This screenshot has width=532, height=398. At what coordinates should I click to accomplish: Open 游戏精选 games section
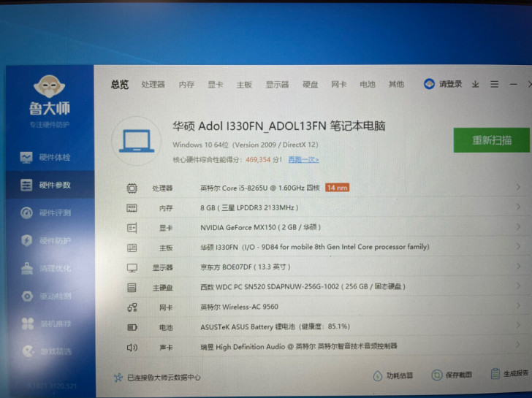[47, 351]
